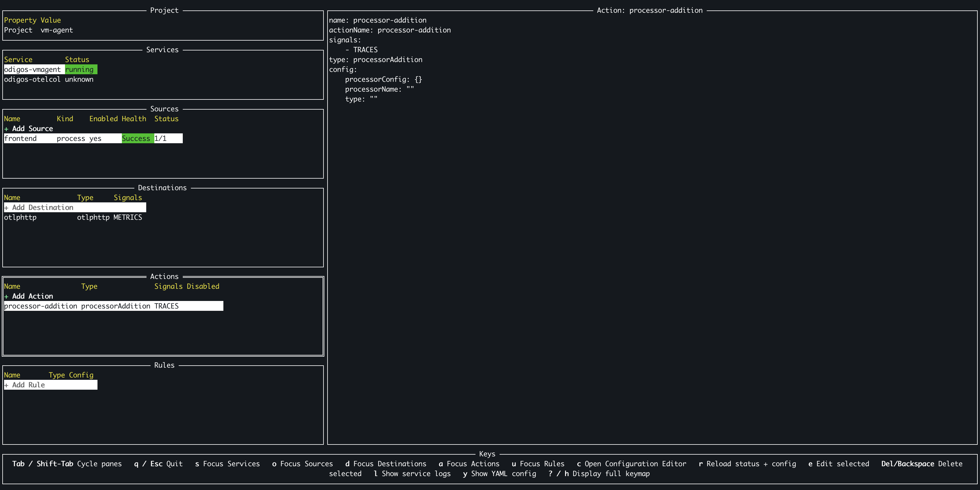Screen dimensions: 980x490
Task: Select the odigos-otelcol service row
Action: [32, 79]
